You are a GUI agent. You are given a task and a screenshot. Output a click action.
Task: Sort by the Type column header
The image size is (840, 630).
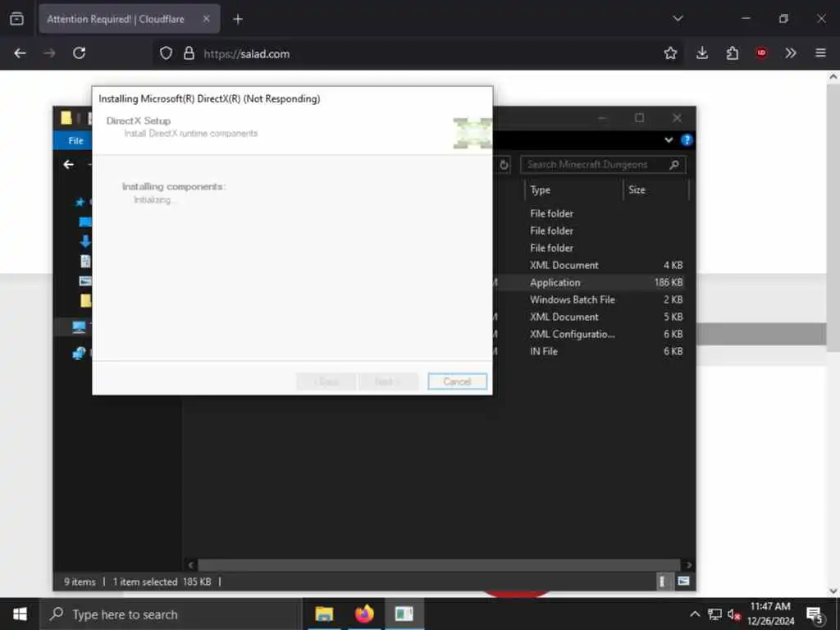point(540,189)
